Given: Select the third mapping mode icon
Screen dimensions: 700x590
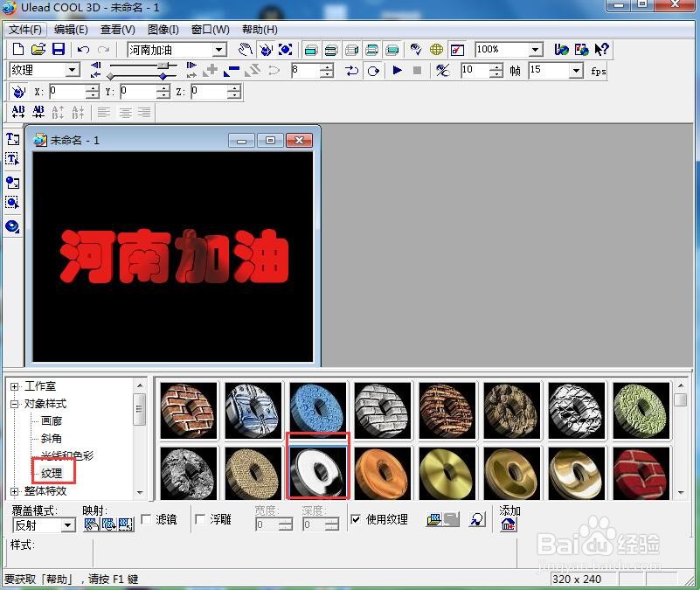Looking at the screenshot, I should 126,524.
